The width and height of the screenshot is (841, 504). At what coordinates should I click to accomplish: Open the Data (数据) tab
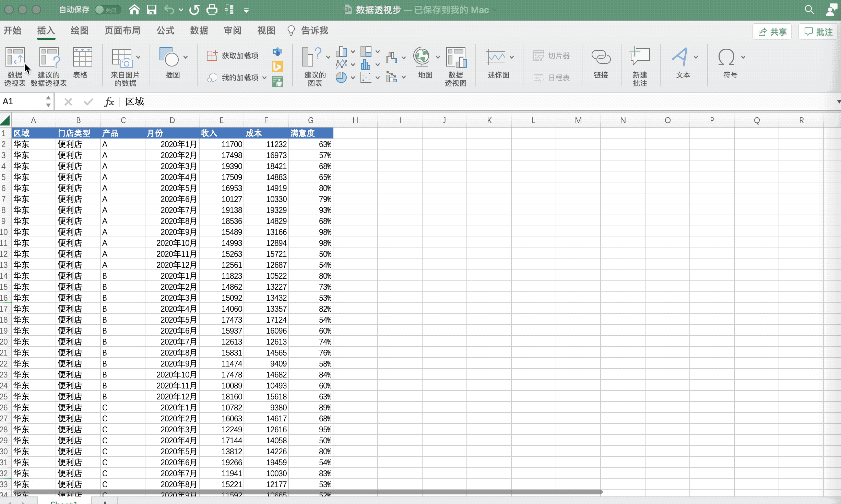(199, 31)
